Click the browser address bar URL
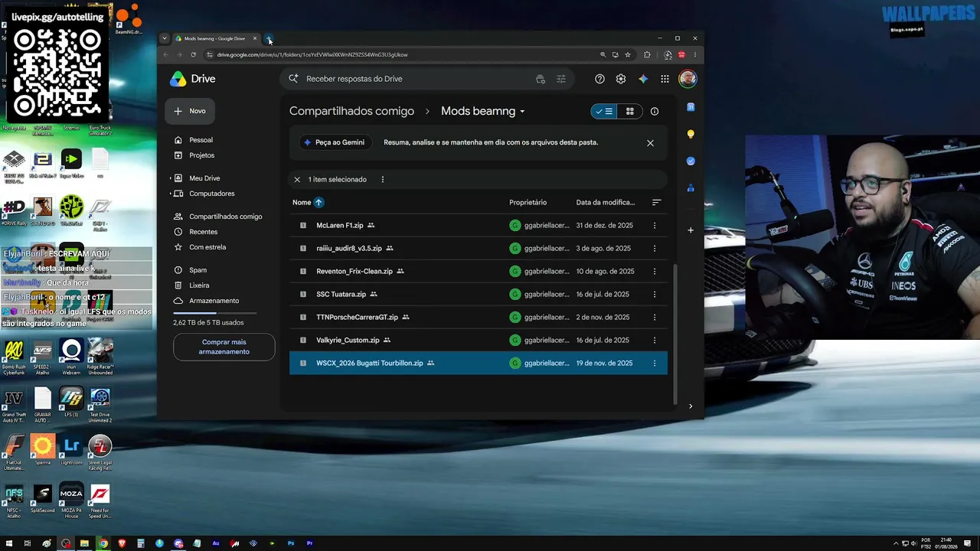The height and width of the screenshot is (551, 980). tap(312, 54)
